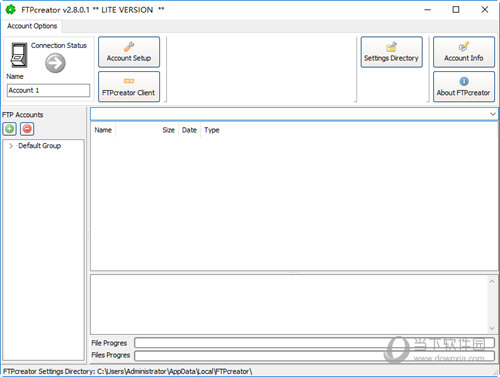Sort file list by Date column
Image resolution: width=500 pixels, height=377 pixels.
pyautogui.click(x=189, y=130)
